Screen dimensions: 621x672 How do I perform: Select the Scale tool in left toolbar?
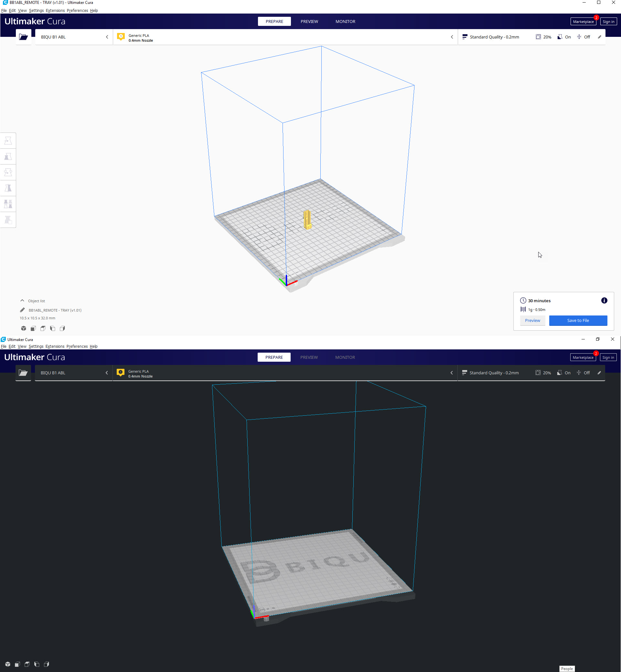pyautogui.click(x=8, y=156)
